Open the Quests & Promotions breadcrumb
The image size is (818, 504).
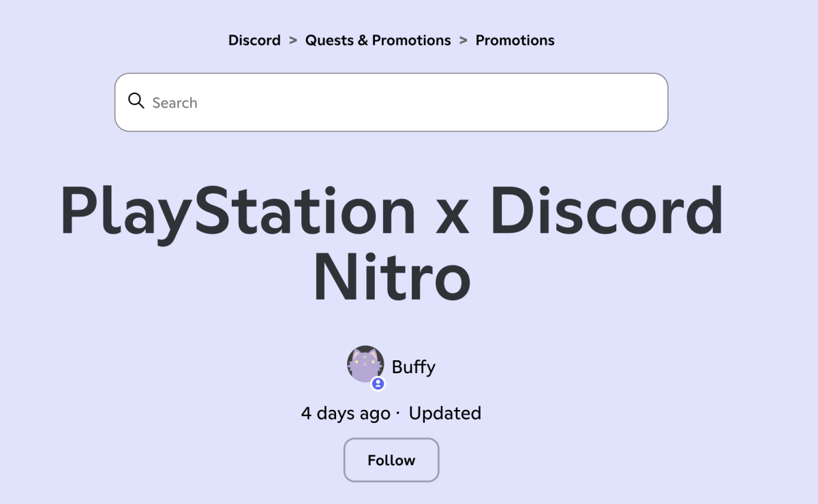coord(378,40)
